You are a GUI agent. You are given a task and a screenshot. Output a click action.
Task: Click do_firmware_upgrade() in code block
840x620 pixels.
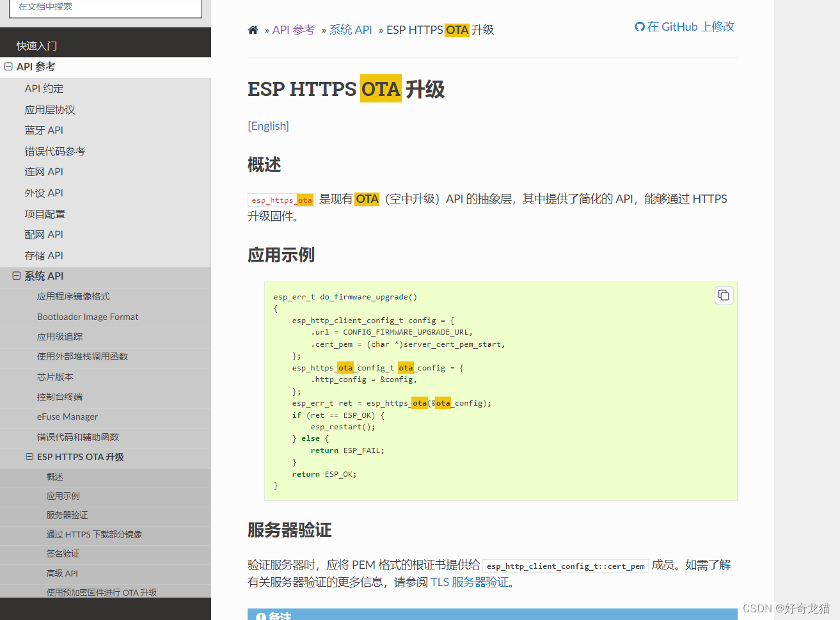click(x=368, y=297)
